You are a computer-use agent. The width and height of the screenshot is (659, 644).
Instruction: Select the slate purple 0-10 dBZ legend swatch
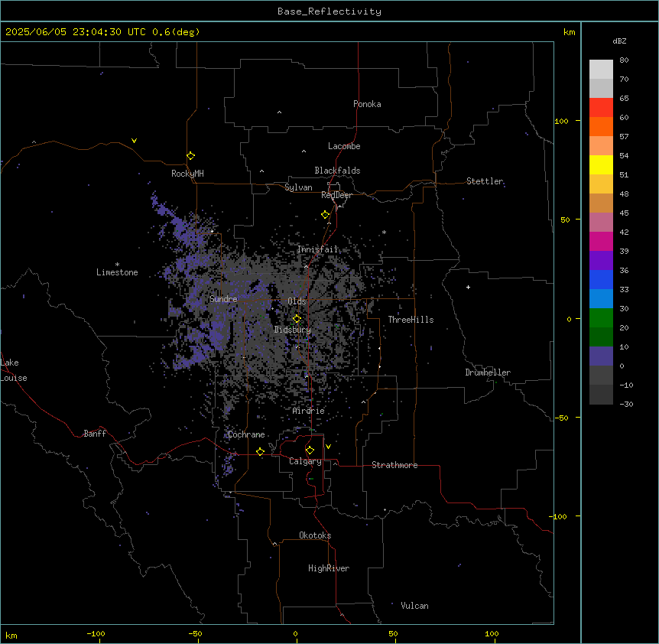pos(601,356)
